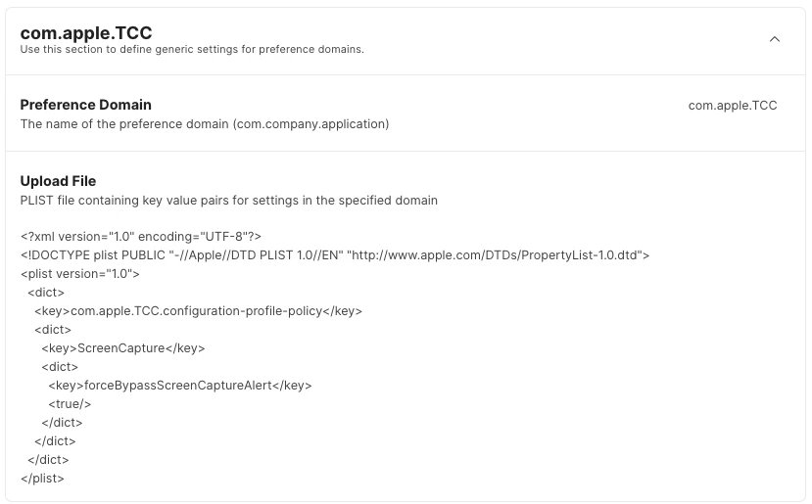
Task: Click the true value tag
Action: [70, 404]
